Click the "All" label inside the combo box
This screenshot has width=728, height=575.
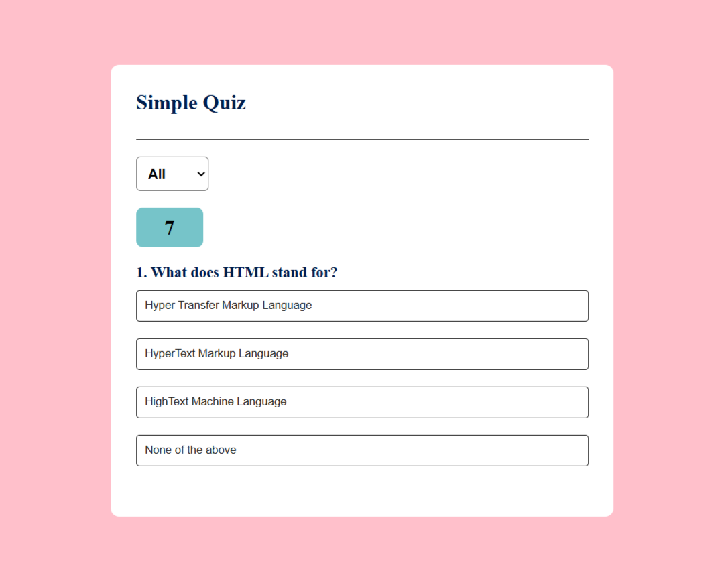pyautogui.click(x=157, y=174)
